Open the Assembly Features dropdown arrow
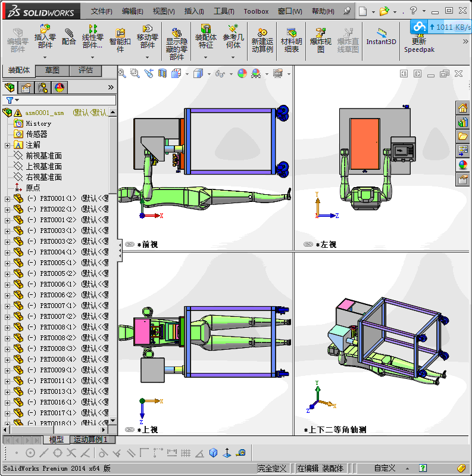The height and width of the screenshot is (476, 472). [206, 57]
